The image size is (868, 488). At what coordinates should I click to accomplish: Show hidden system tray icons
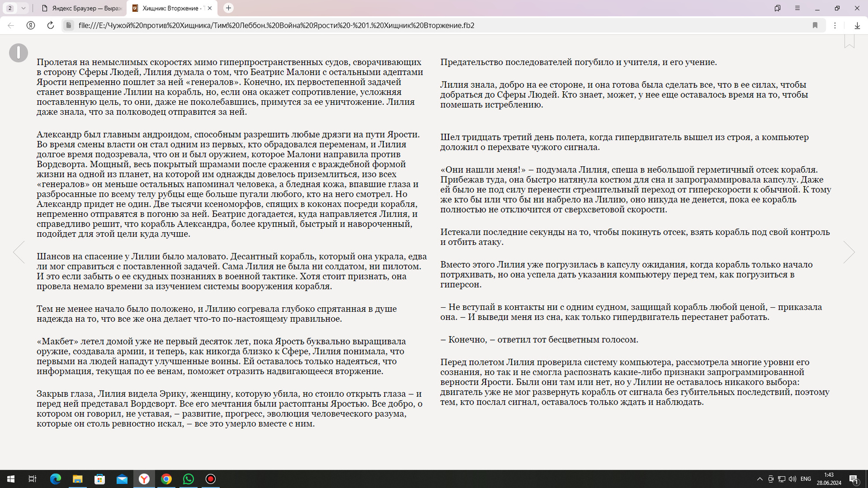point(760,479)
